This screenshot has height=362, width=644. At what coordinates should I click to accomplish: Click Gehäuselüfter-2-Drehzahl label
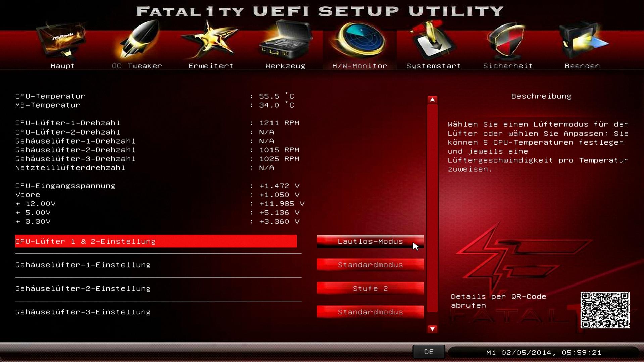pyautogui.click(x=76, y=150)
